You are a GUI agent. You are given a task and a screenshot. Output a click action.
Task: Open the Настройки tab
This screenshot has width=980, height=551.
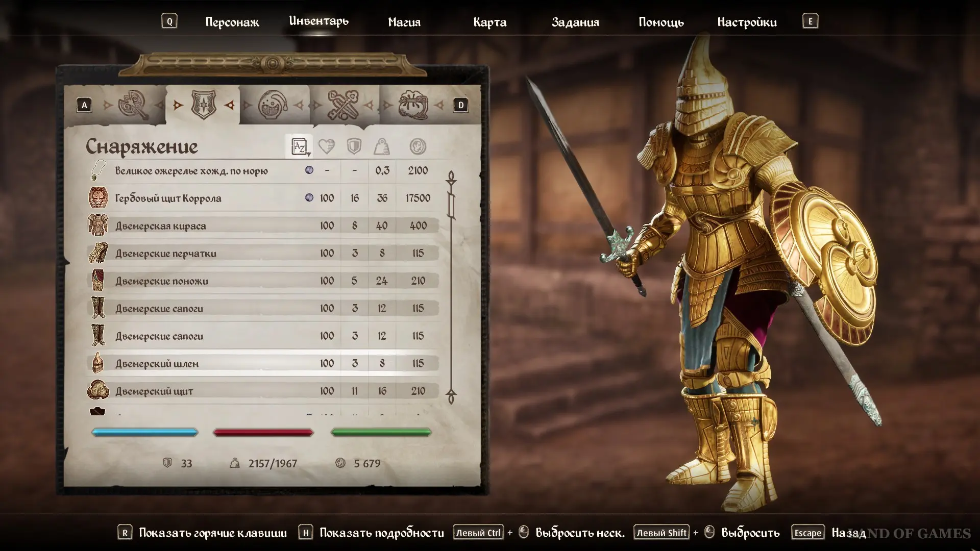pyautogui.click(x=747, y=22)
